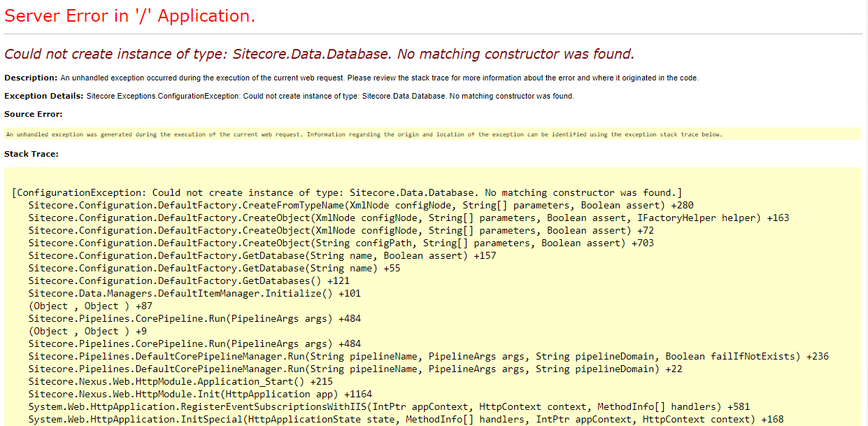The height and width of the screenshot is (426, 868).
Task: Click the 'Exception Details:' label
Action: click(x=44, y=96)
